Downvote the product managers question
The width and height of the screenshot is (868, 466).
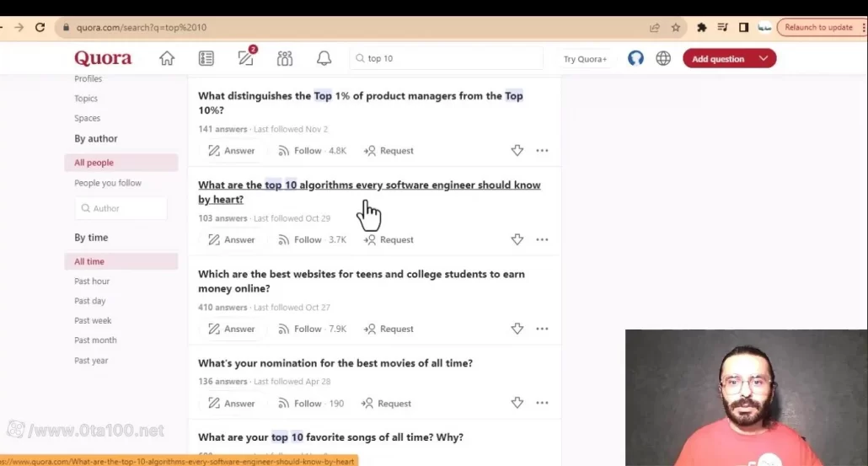click(517, 151)
